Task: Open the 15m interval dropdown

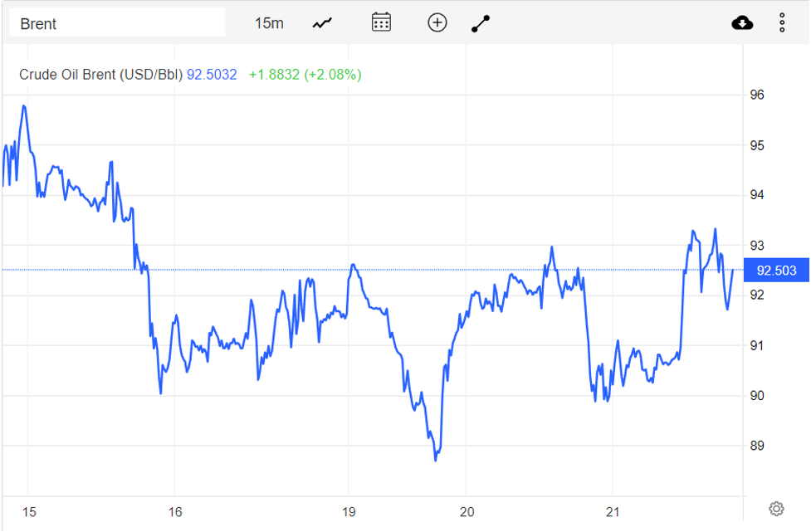Action: point(268,23)
